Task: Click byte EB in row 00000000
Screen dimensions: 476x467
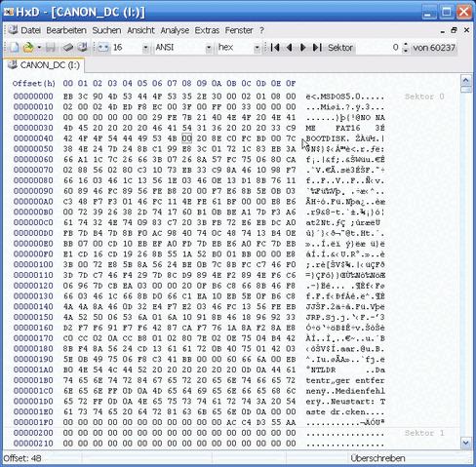Action: pos(68,97)
